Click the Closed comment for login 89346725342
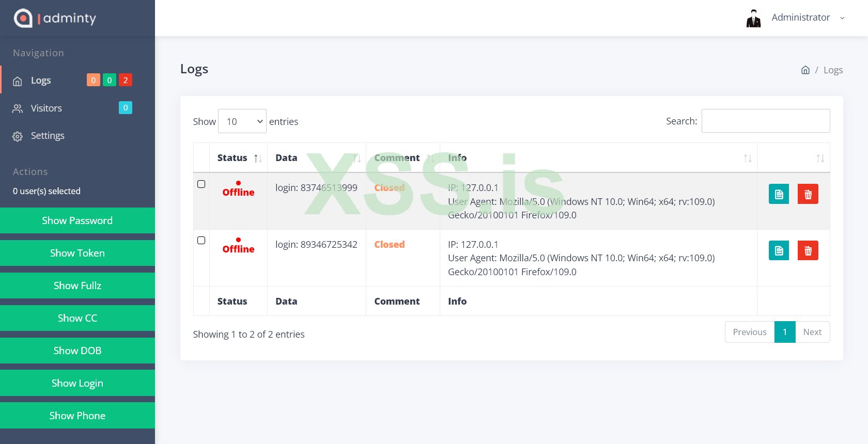868x444 pixels. point(390,245)
